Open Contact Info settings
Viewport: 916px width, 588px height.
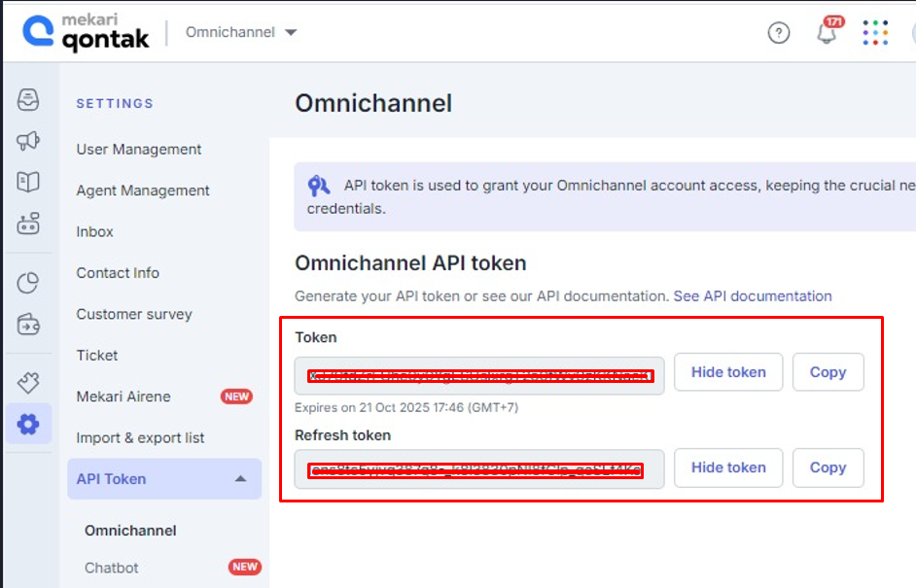tap(118, 273)
